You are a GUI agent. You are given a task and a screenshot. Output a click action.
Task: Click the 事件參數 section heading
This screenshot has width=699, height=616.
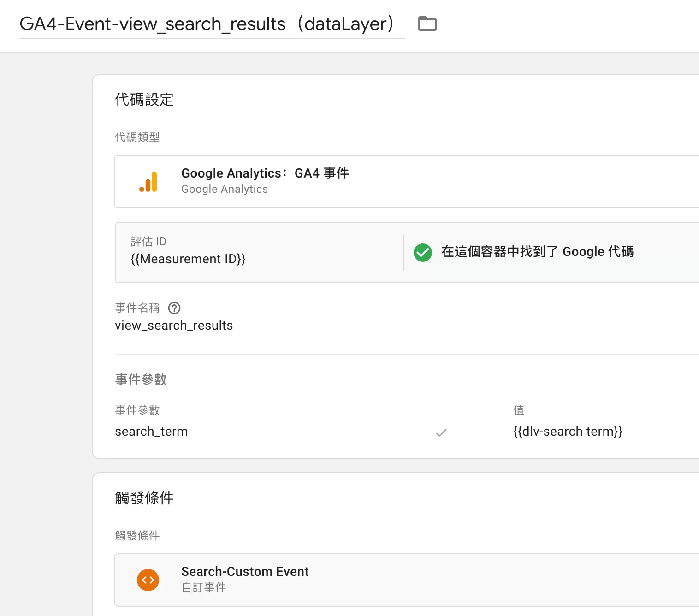coord(141,379)
